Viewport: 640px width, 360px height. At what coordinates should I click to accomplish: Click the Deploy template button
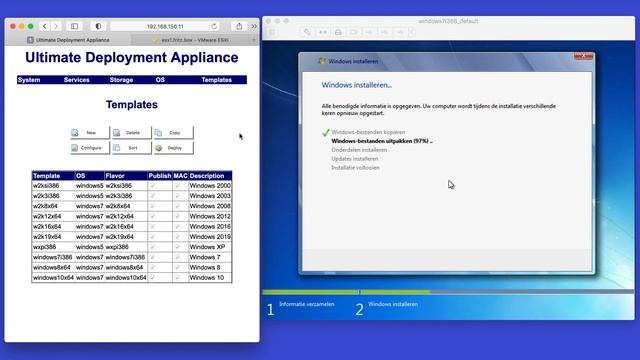(173, 148)
